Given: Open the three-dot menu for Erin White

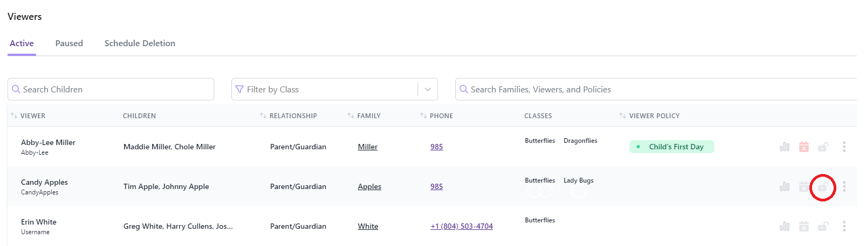Looking at the screenshot, I should pos(844,226).
